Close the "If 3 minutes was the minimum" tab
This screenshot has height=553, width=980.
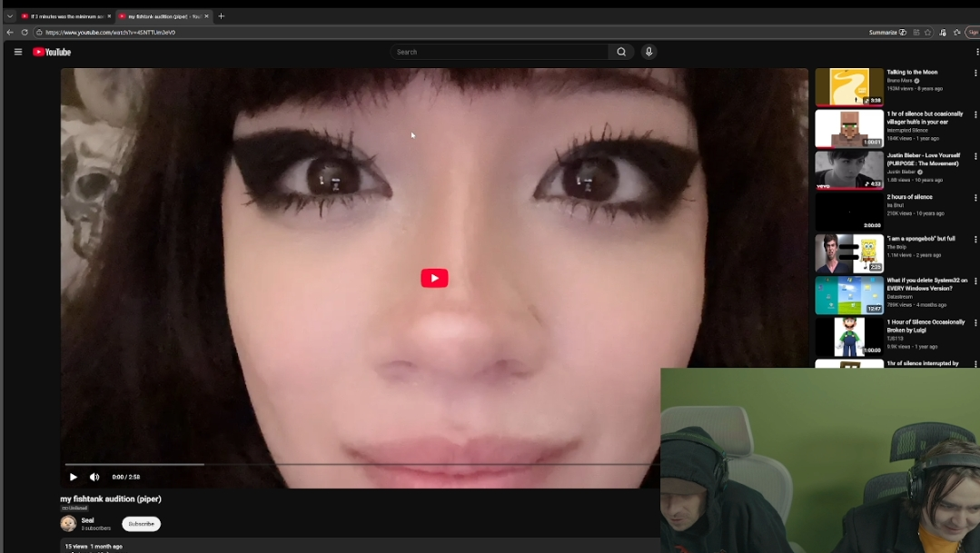(109, 16)
